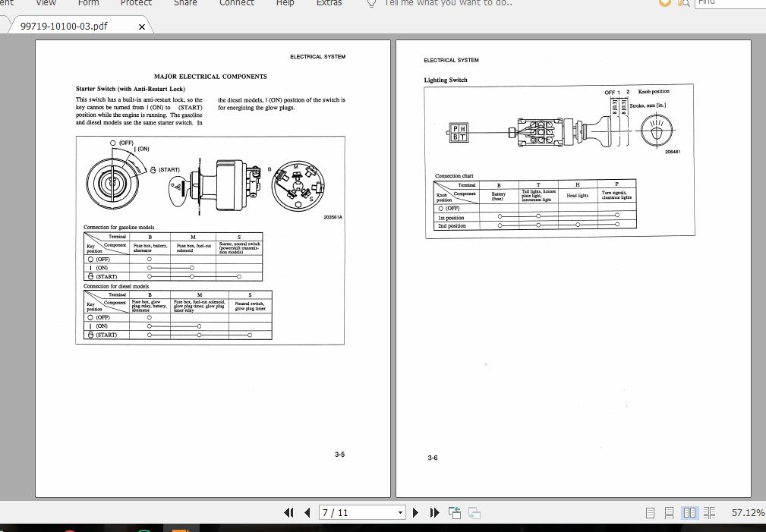Image resolution: width=766 pixels, height=532 pixels.
Task: Expand the page number dropdown arrow
Action: [x=400, y=512]
